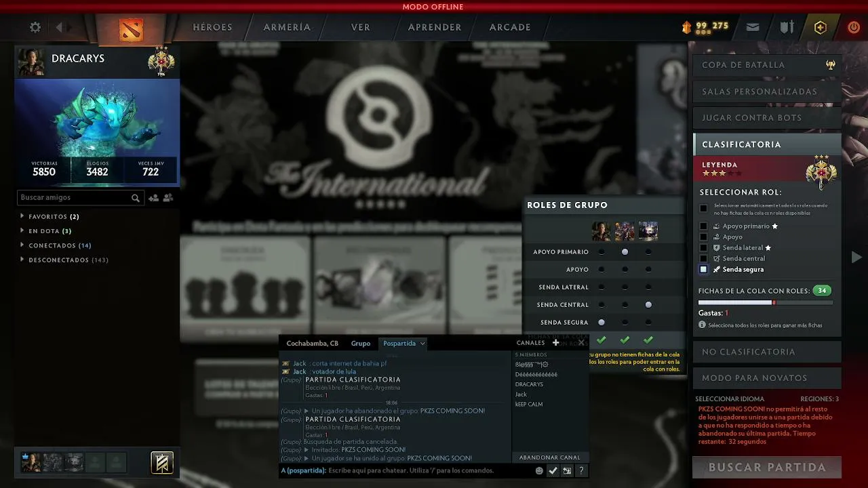Click Seleccionar Idioma option
This screenshot has height=488, width=868.
[x=730, y=399]
